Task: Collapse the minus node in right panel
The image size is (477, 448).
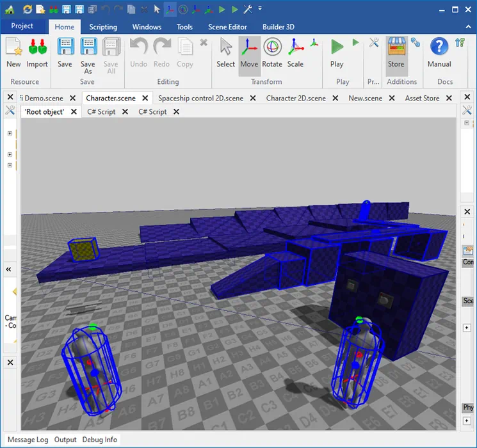Action: coord(467,123)
